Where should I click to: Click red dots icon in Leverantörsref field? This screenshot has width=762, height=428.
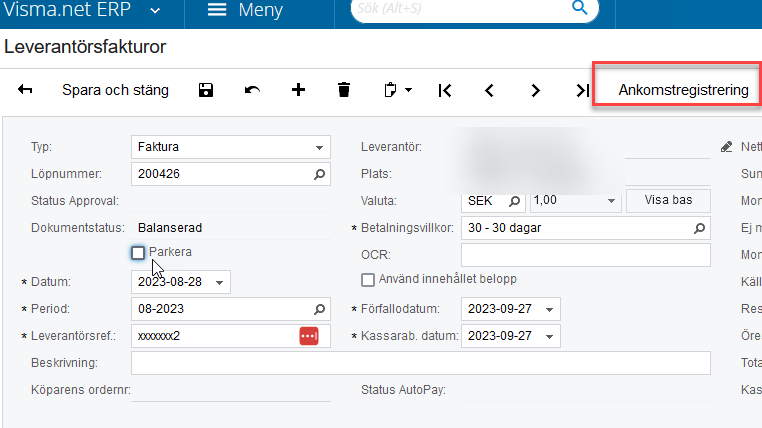click(x=309, y=336)
